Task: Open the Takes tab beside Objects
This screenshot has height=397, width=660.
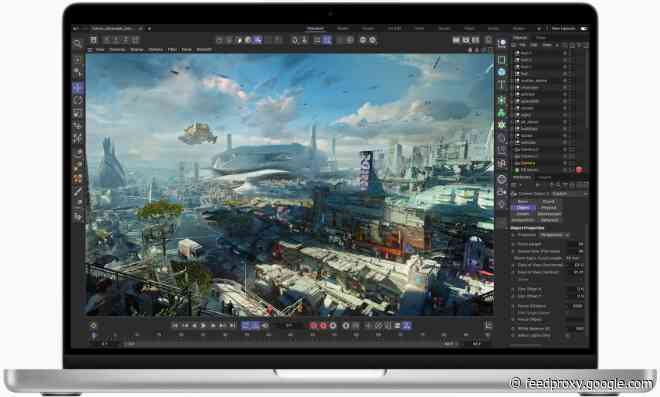Action: (x=541, y=37)
